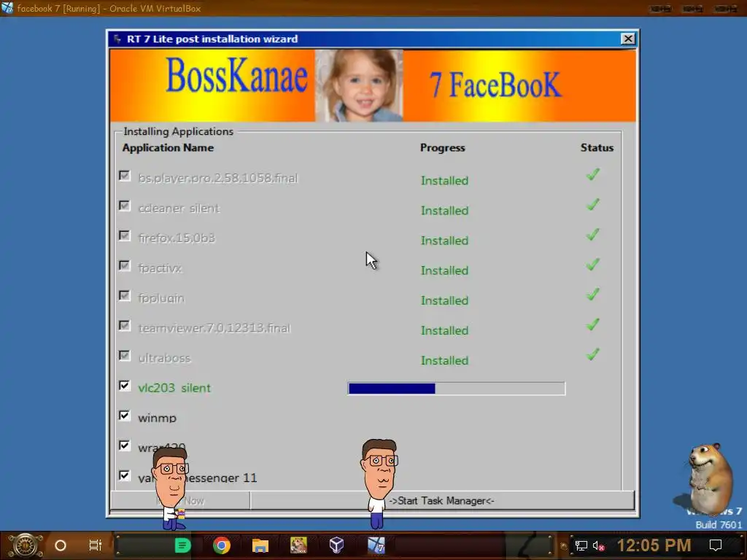The image size is (747, 560).
Task: Toggle the fpactivx checkbox
Action: [124, 265]
